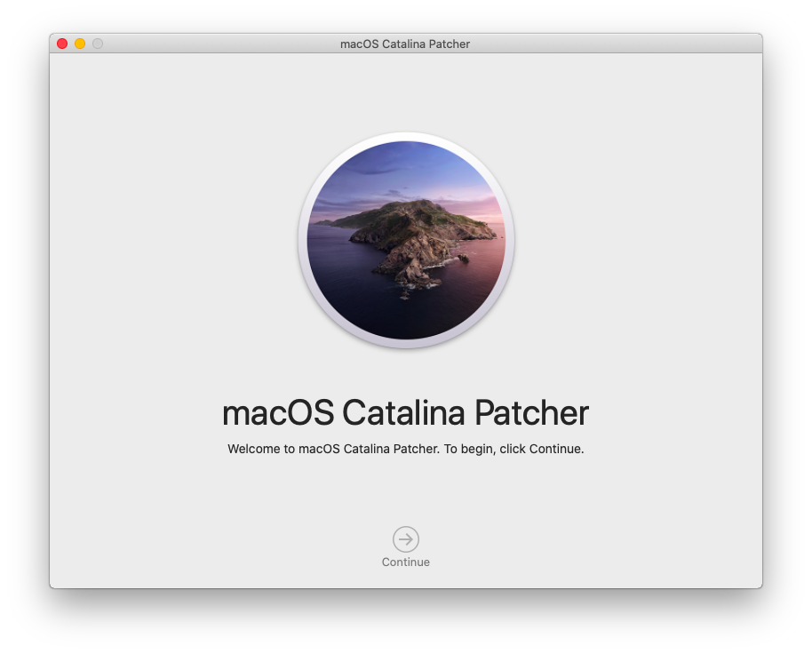Viewport: 812px width, 654px height.
Task: Click the window title text in title bar
Action: click(405, 44)
